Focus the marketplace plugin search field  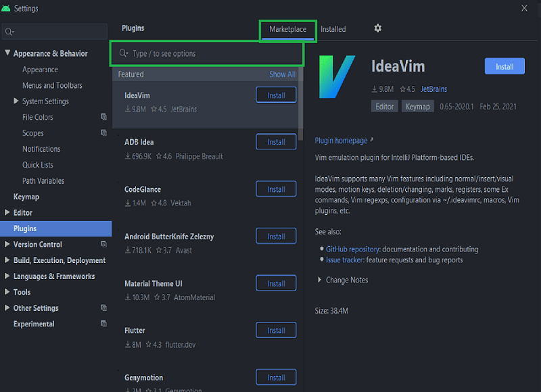pos(207,53)
